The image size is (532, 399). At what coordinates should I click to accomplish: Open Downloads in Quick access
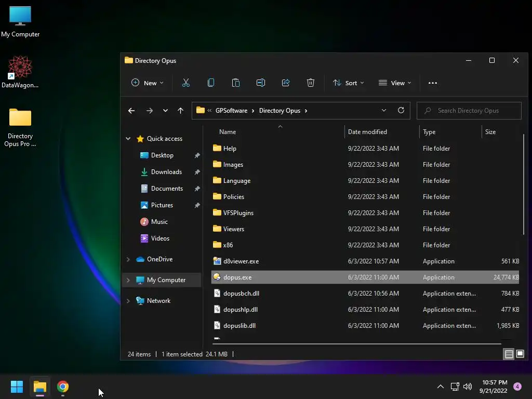pos(166,171)
